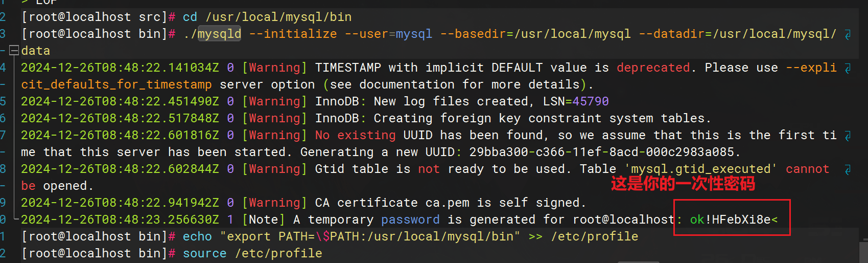Click the highlighted mysqld word
The width and height of the screenshot is (868, 263).
pos(219,34)
